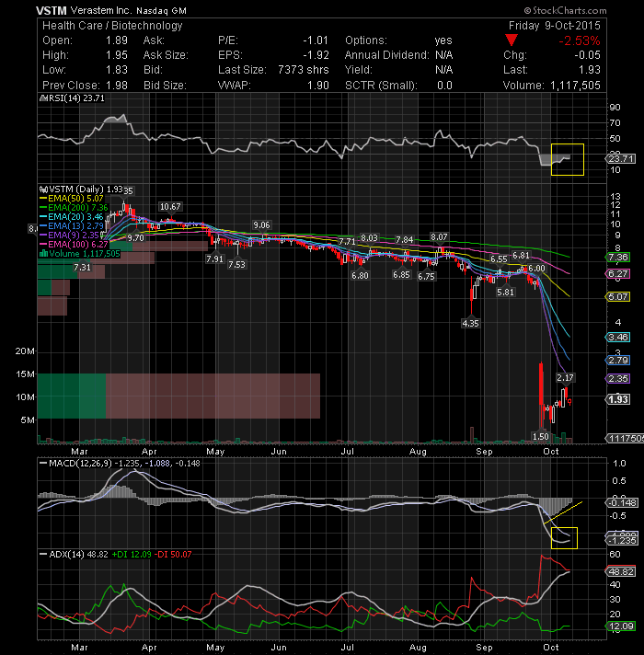Click the Options value 'yes'
This screenshot has height=655, width=644.
[443, 40]
